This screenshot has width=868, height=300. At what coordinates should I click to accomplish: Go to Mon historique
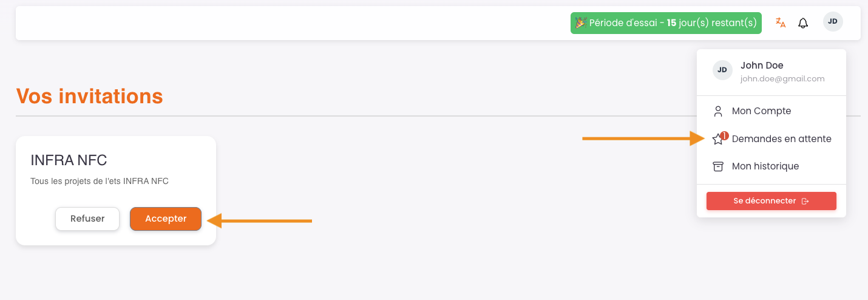(x=765, y=166)
